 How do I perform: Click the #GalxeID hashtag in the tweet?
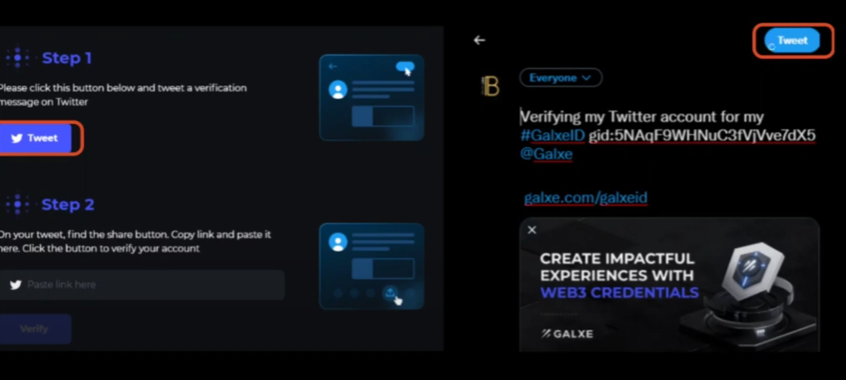(552, 135)
